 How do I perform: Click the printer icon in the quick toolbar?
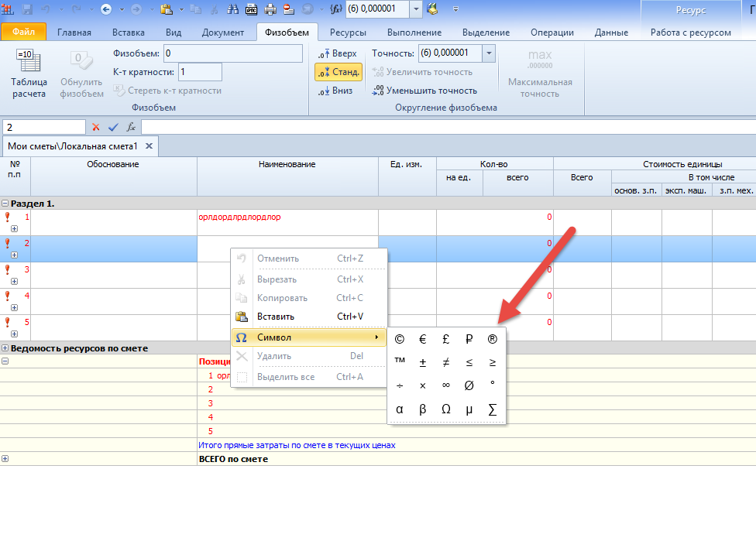pyautogui.click(x=270, y=10)
